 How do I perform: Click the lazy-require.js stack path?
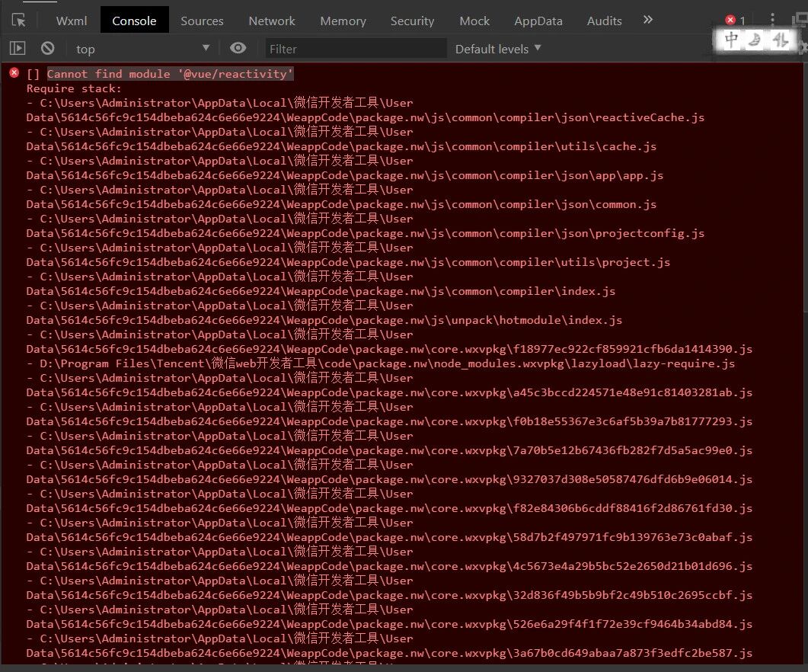pyautogui.click(x=382, y=363)
